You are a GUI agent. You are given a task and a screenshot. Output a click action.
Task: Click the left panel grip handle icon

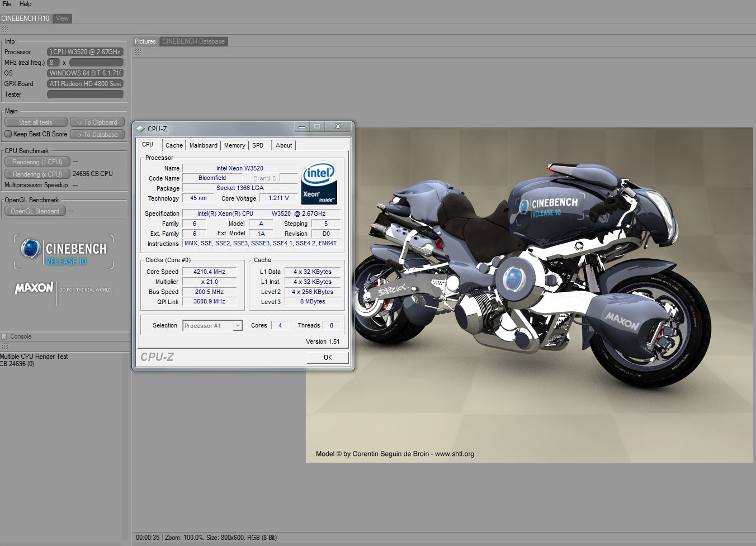coord(4,29)
